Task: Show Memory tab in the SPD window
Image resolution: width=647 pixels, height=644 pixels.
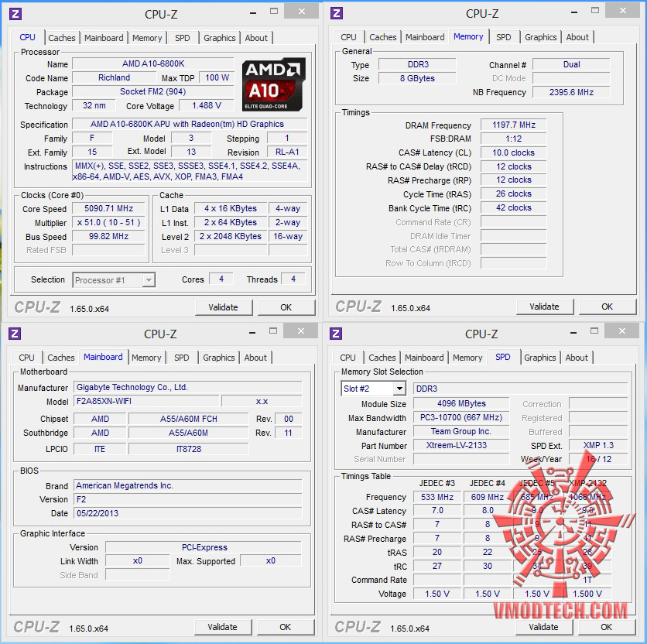Action: pos(467,358)
